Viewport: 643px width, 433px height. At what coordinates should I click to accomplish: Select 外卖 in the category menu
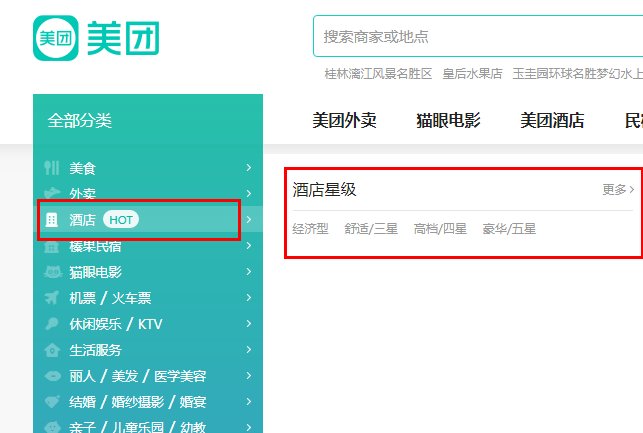[82, 194]
